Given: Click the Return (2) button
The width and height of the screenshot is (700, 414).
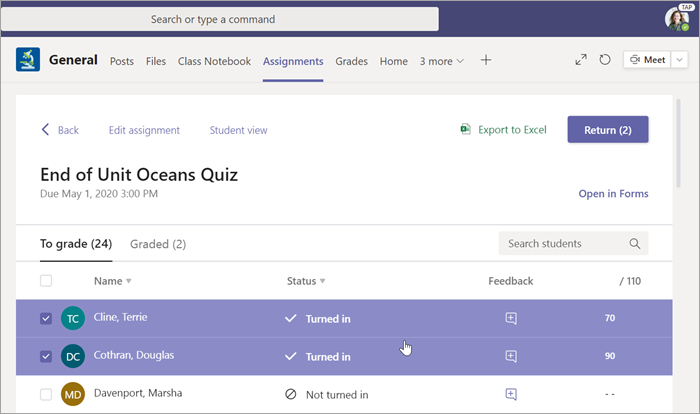Looking at the screenshot, I should (x=608, y=130).
